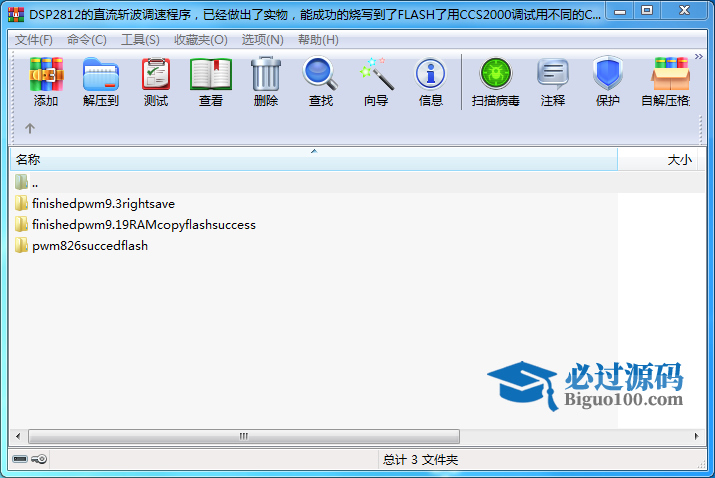
Task: Click the key password status icon
Action: coord(39,459)
